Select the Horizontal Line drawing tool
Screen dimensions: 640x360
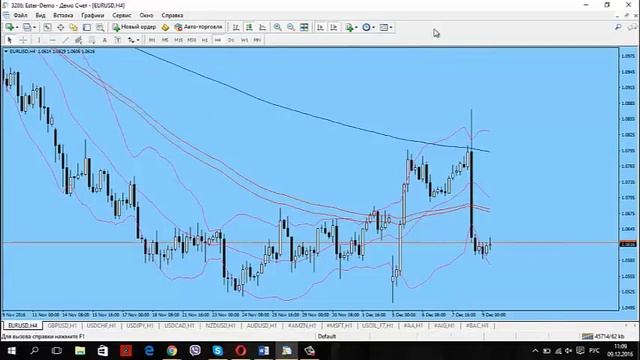pyautogui.click(x=52, y=40)
